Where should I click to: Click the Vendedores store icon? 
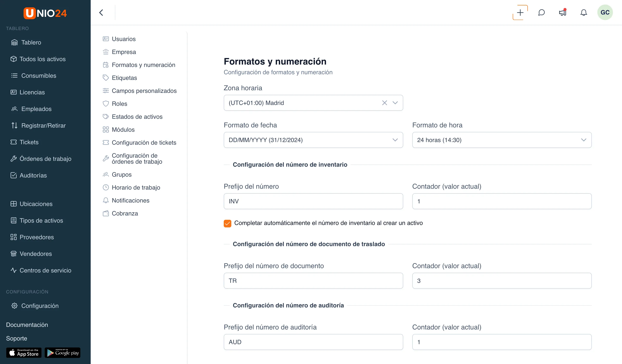(14, 254)
